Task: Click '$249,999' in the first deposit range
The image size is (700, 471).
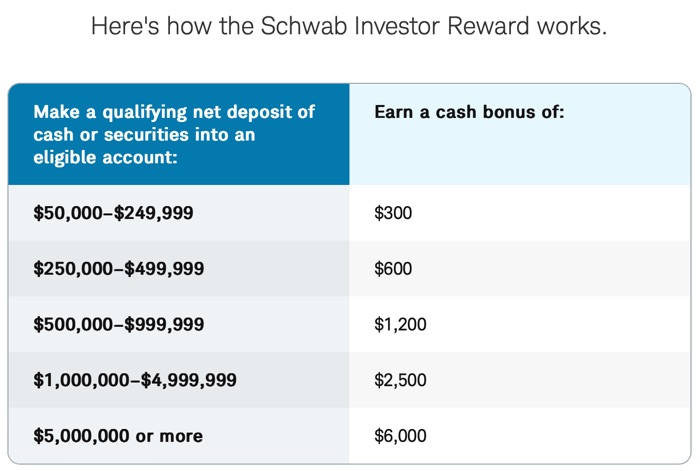Action: click(x=158, y=213)
